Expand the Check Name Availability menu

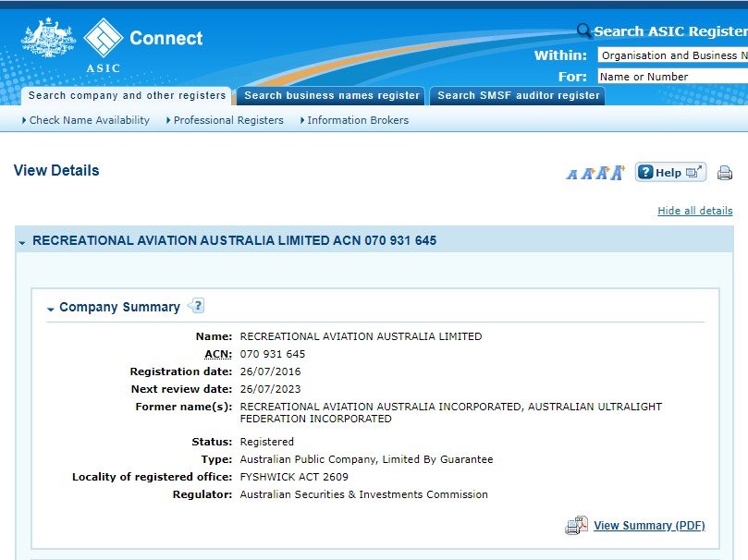point(86,120)
